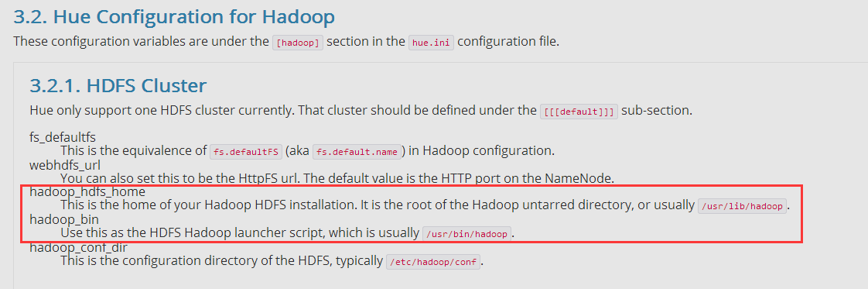
Task: Click 'Use this as the HDFS Hadoop launcher' description
Action: coord(288,233)
